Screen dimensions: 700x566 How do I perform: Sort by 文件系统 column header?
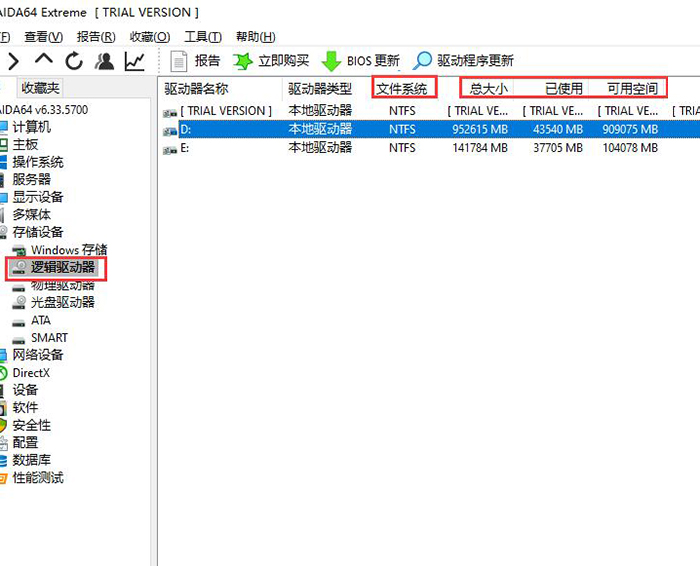tap(402, 89)
